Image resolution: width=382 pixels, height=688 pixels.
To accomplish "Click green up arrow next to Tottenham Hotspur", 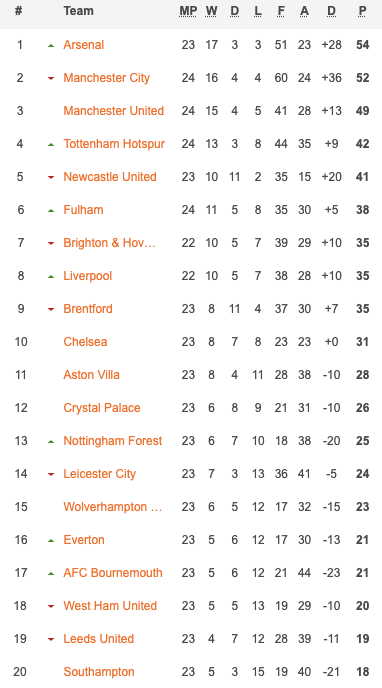I will pyautogui.click(x=51, y=144).
